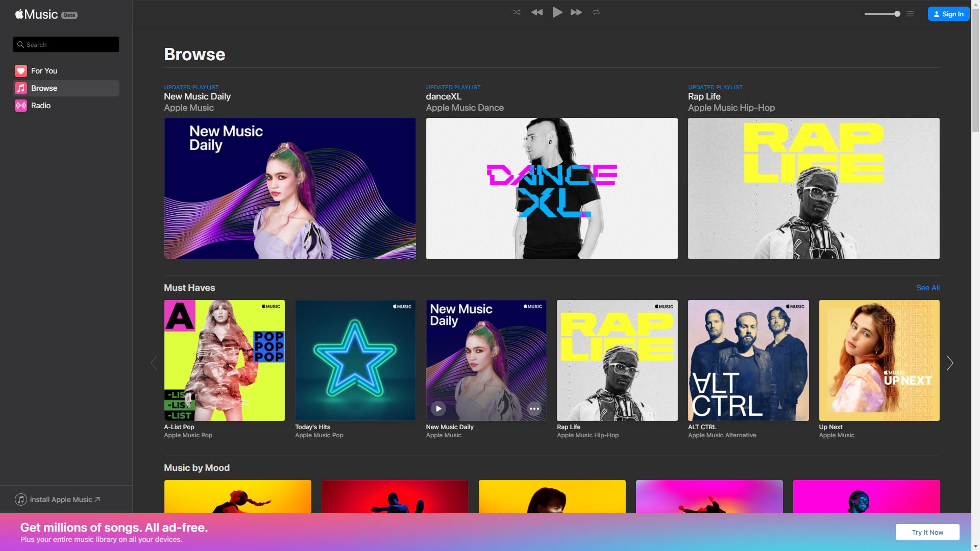The image size is (980, 551).
Task: Open the Up Next queue list icon
Action: (910, 14)
